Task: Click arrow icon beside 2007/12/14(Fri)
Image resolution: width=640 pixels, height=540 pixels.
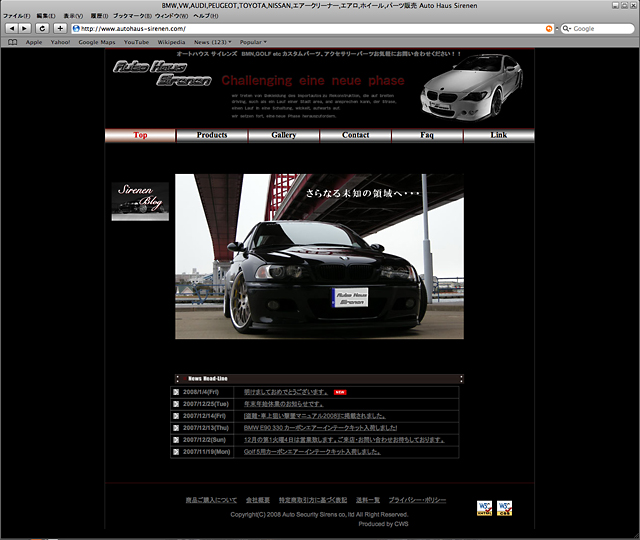Action: [x=176, y=416]
